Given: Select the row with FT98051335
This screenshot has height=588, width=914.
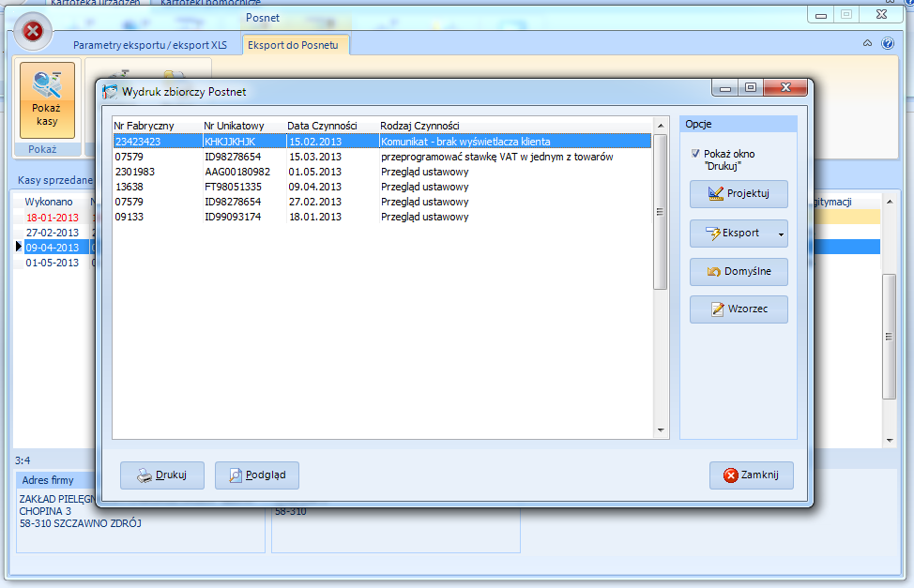Looking at the screenshot, I should [x=382, y=187].
